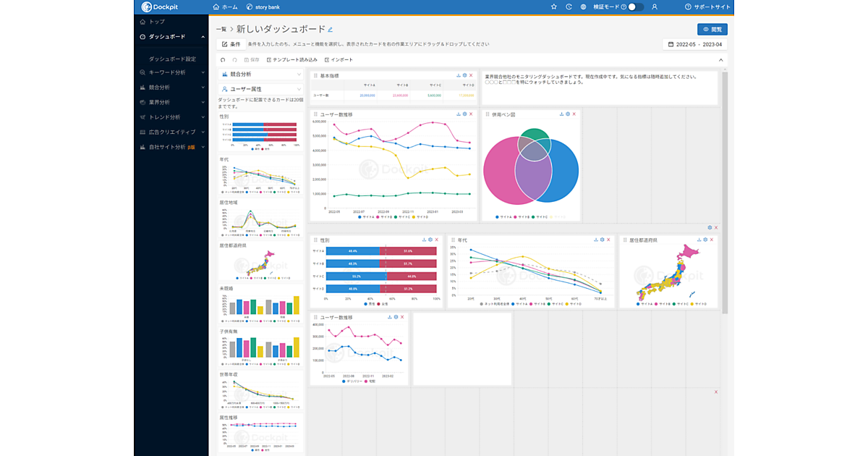Image resolution: width=868 pixels, height=456 pixels.
Task: Click the globe language icon
Action: pyautogui.click(x=583, y=7)
